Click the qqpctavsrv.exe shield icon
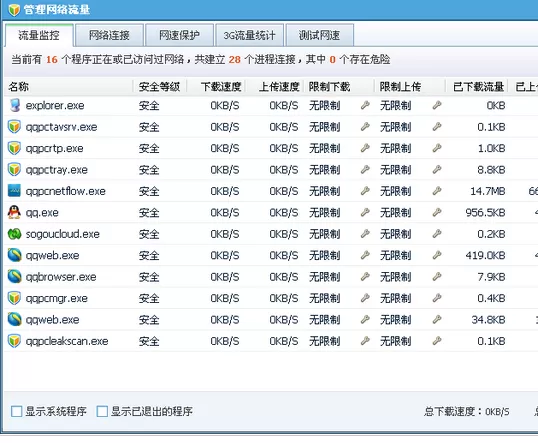 (14, 127)
